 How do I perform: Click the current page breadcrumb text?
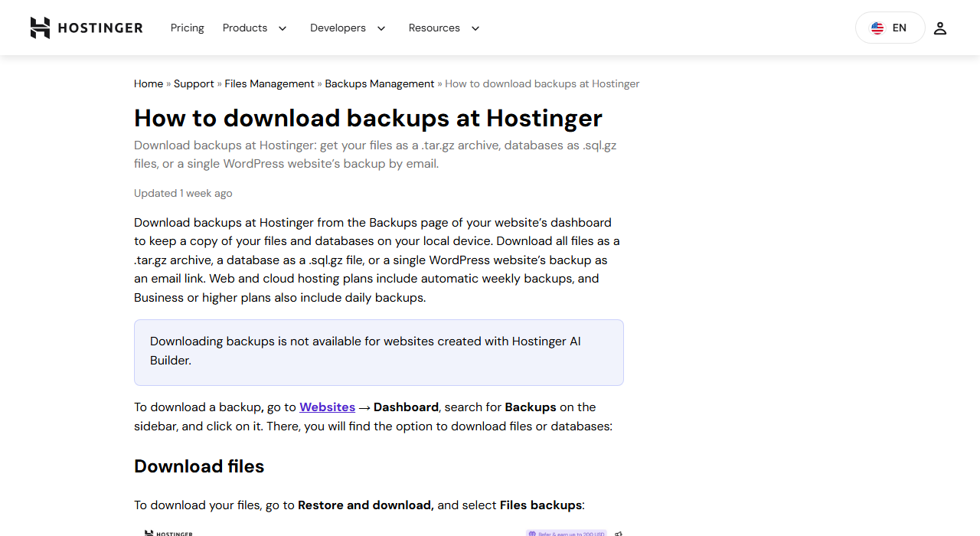click(x=542, y=83)
